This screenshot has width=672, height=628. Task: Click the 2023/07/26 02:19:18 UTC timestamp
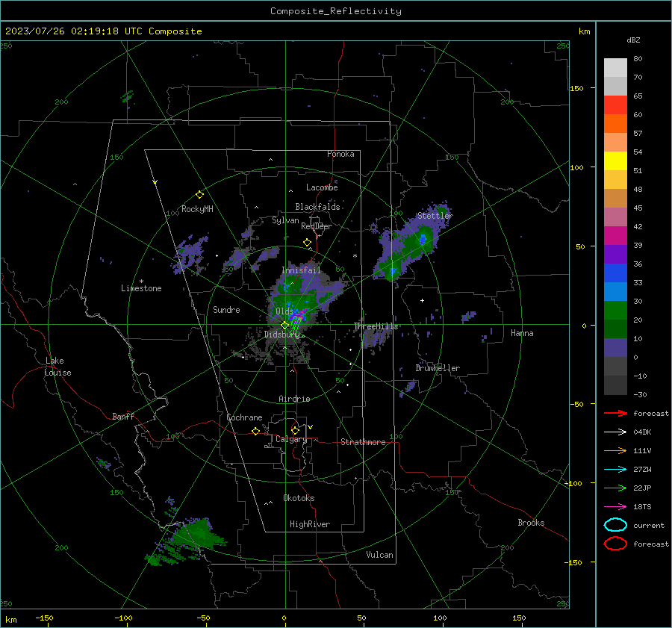tap(103, 31)
